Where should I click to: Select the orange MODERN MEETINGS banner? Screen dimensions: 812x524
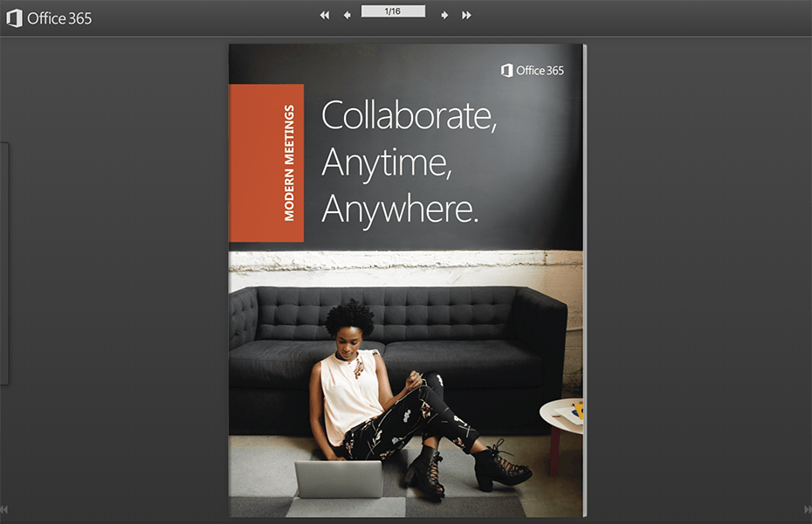(x=266, y=162)
